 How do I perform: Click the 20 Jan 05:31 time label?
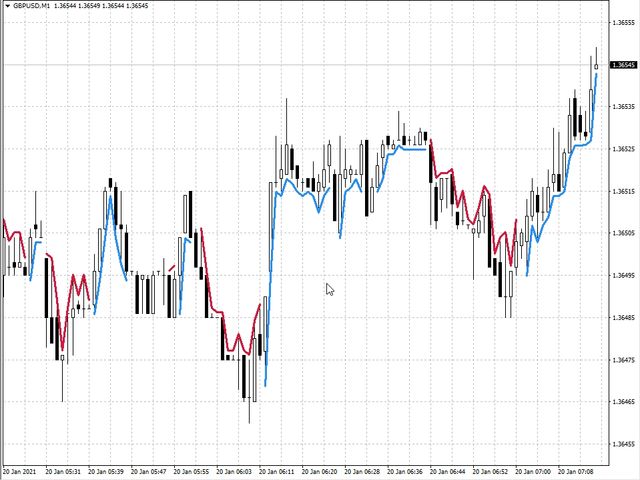63,472
